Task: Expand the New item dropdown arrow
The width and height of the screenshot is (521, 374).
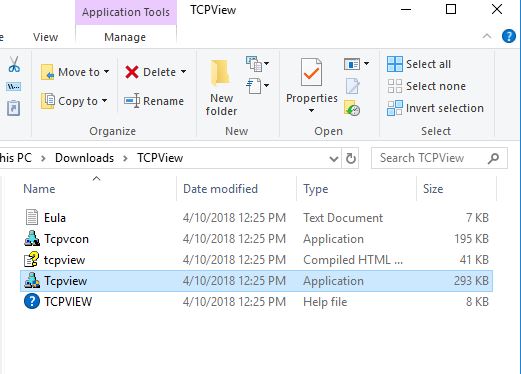Action: [267, 63]
